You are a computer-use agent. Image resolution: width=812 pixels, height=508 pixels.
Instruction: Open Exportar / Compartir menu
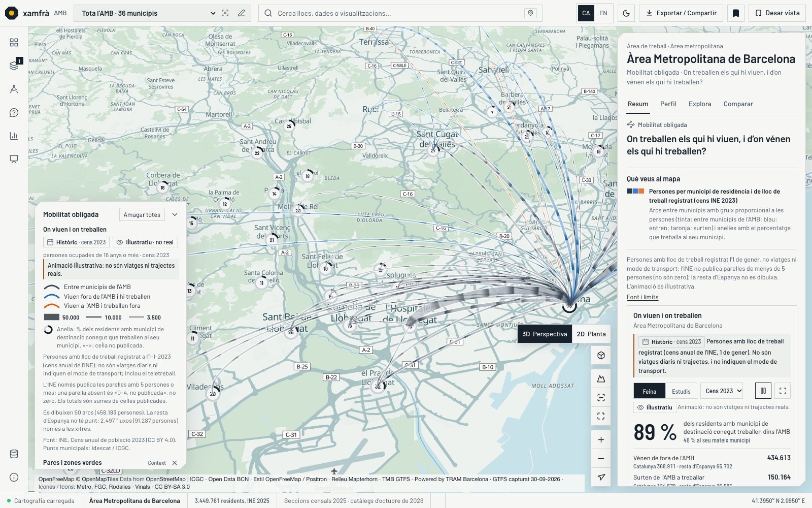[x=681, y=13]
